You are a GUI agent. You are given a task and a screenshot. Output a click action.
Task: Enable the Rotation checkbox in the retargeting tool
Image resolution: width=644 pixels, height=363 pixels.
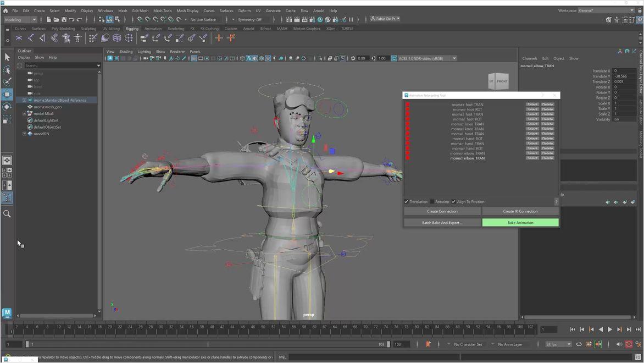click(x=432, y=202)
